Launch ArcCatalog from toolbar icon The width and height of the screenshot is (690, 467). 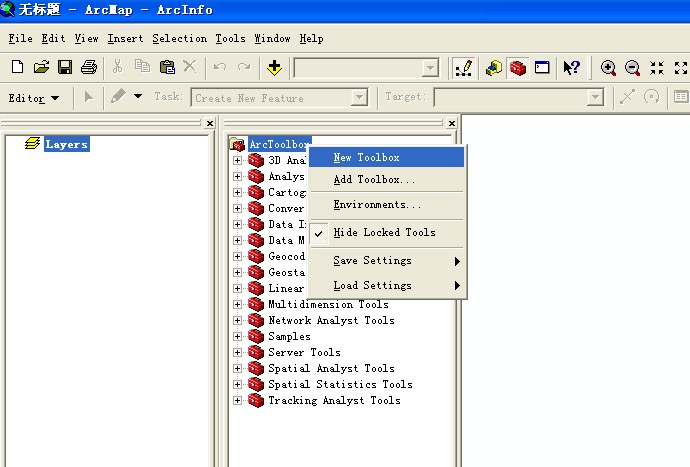click(x=494, y=68)
